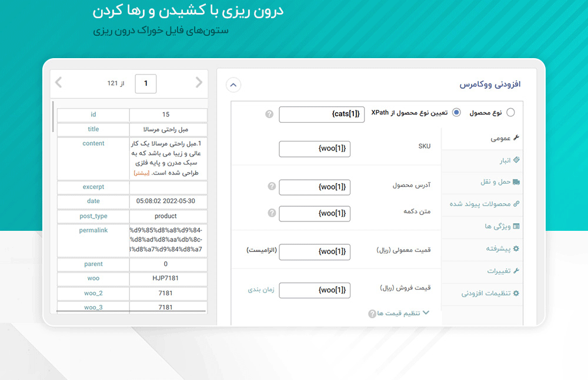
Task: Click the feed table vertical scrollbar
Action: click(x=53, y=116)
